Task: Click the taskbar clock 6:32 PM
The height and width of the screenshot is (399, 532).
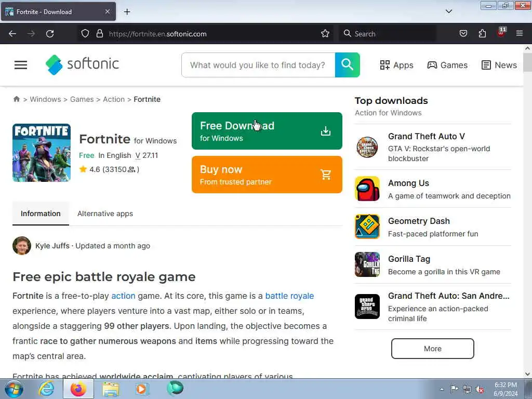Action: tap(506, 389)
